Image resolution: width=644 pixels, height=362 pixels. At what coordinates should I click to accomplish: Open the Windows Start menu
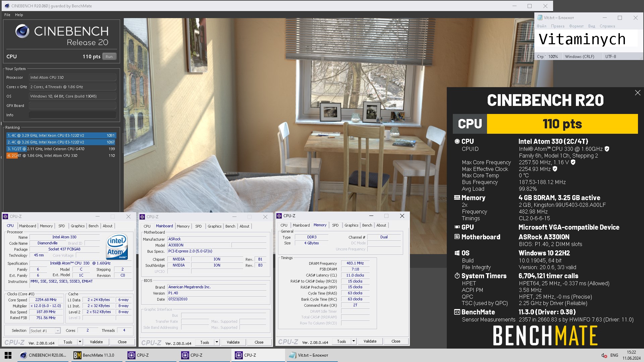point(8,355)
